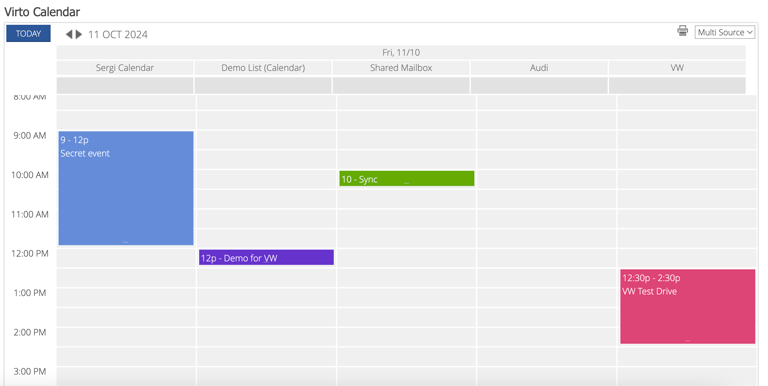Open the 10 - Sync event
This screenshot has height=386, width=768.
coord(407,179)
